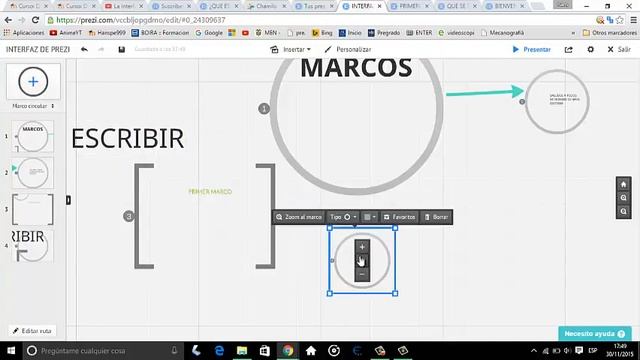Select path step 4 thumbnail
640x360 pixels.
[33, 246]
